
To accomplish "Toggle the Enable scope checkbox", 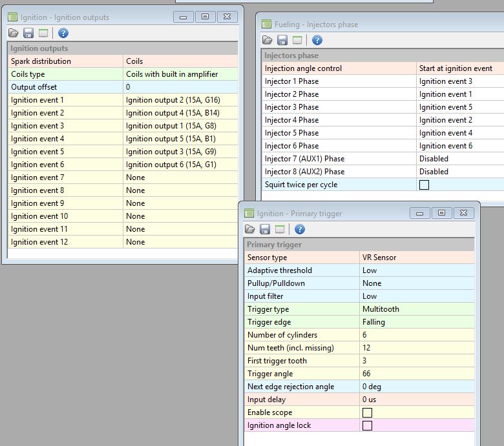I will pos(367,412).
